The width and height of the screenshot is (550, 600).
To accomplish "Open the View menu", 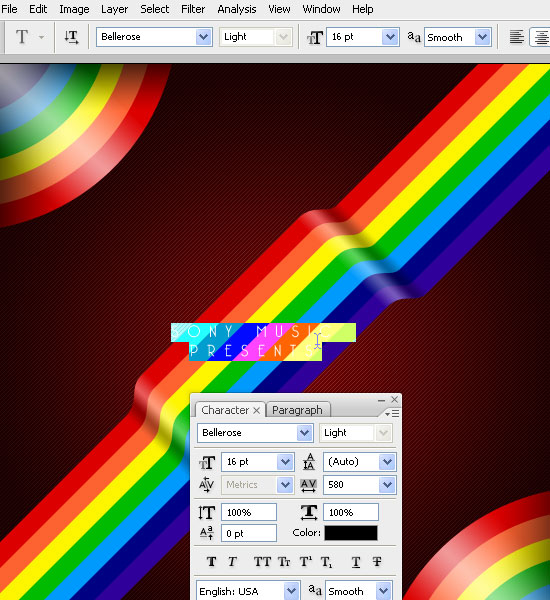I will (279, 9).
